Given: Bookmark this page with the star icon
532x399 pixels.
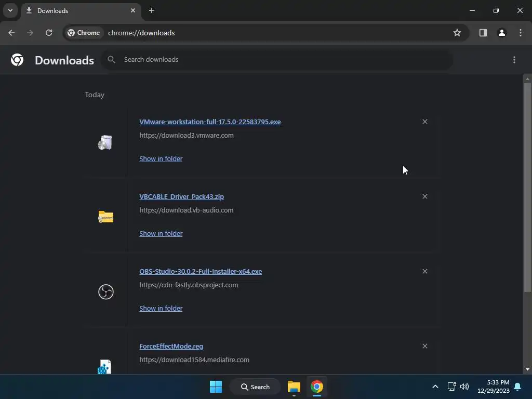Looking at the screenshot, I should tap(457, 33).
